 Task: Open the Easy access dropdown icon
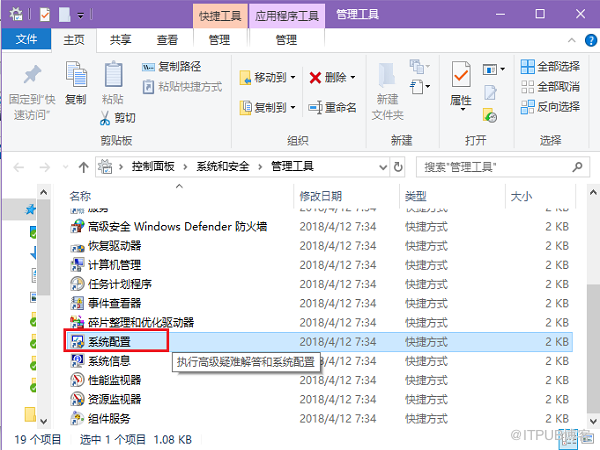tap(419, 86)
